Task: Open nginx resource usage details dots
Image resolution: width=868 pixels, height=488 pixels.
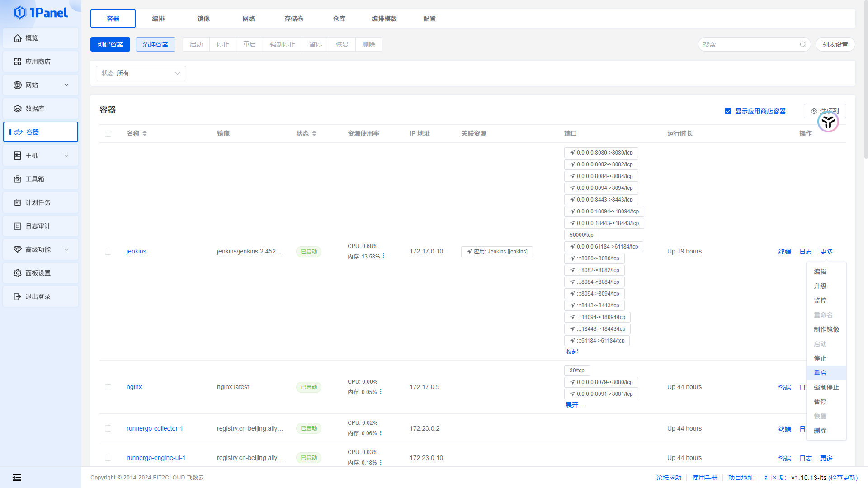Action: pos(381,392)
